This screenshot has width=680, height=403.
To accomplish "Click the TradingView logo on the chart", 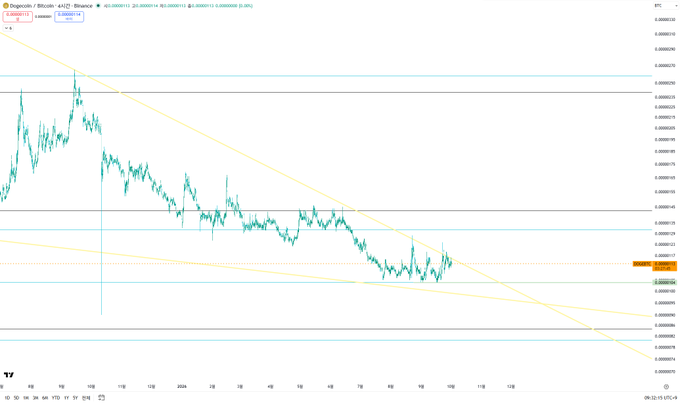I will pyautogui.click(x=9, y=375).
